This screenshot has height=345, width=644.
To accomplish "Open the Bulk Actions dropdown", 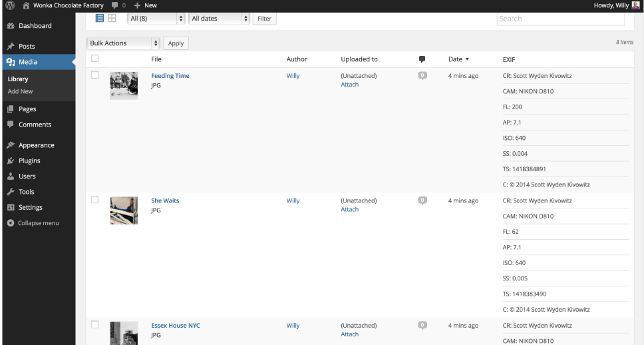I will click(123, 43).
